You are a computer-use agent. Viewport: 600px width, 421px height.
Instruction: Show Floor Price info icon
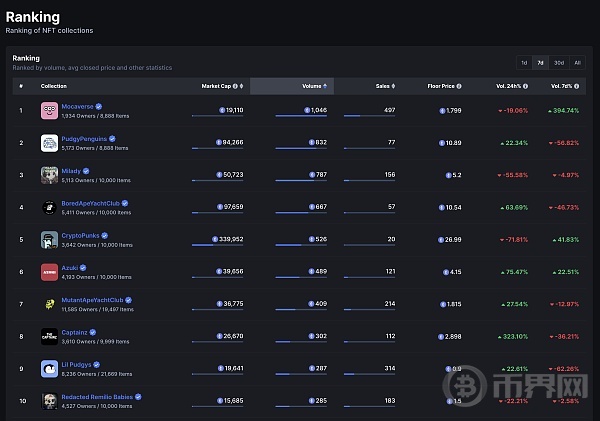[459, 86]
